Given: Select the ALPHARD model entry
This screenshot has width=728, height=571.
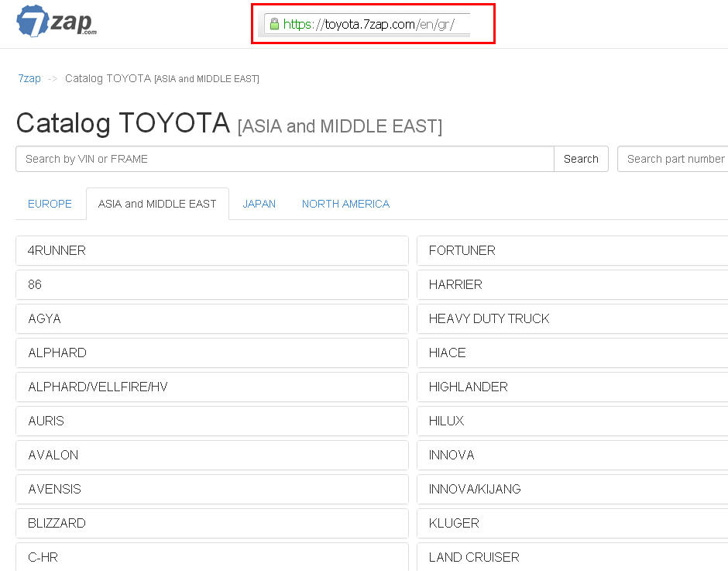Looking at the screenshot, I should pyautogui.click(x=211, y=353).
